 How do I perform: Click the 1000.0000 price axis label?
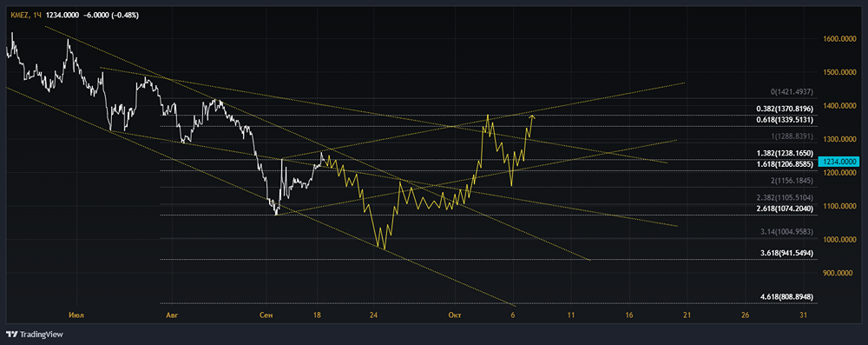pos(839,240)
